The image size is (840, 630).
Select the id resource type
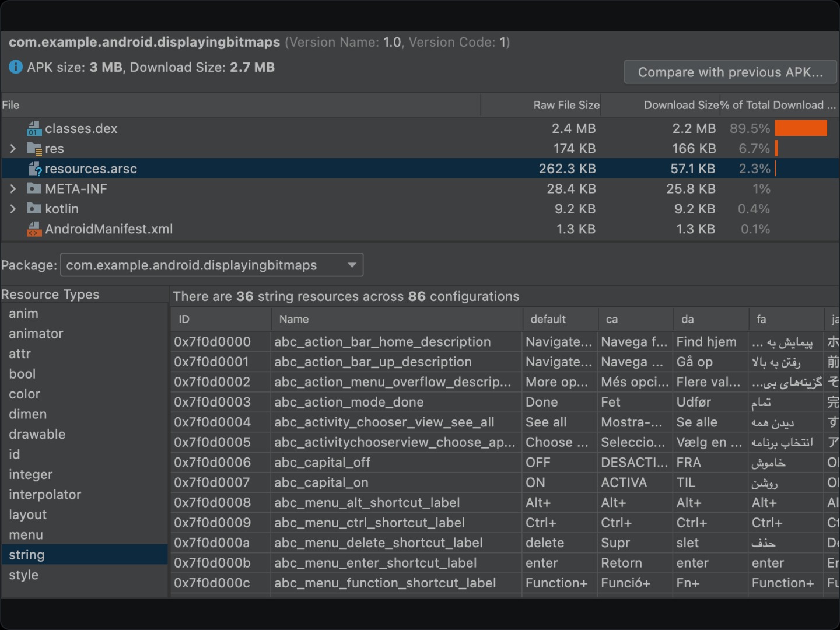[84, 454]
